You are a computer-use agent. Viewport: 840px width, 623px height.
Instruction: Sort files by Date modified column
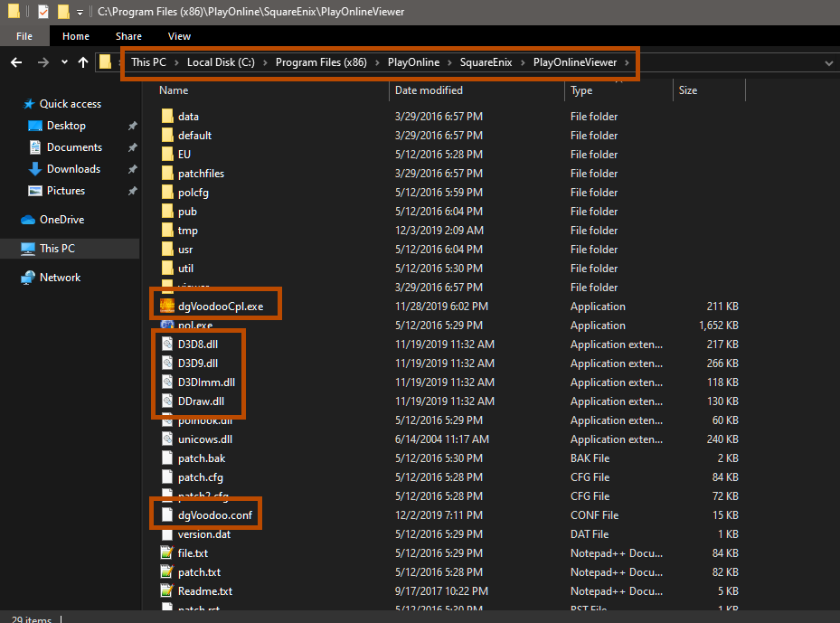[429, 90]
